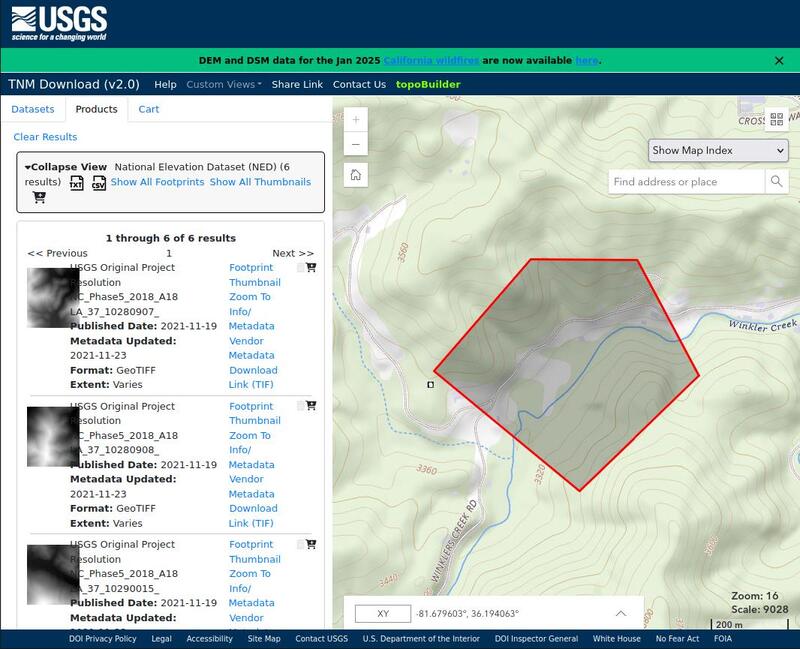
Task: Open the Custom Views dropdown menu
Action: tap(223, 85)
